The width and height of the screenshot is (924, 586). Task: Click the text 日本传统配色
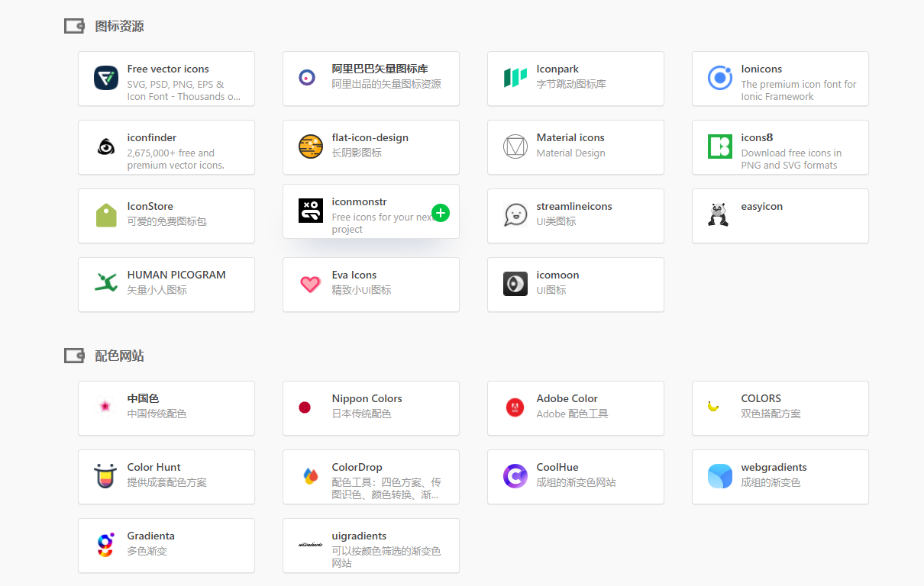pyautogui.click(x=362, y=414)
